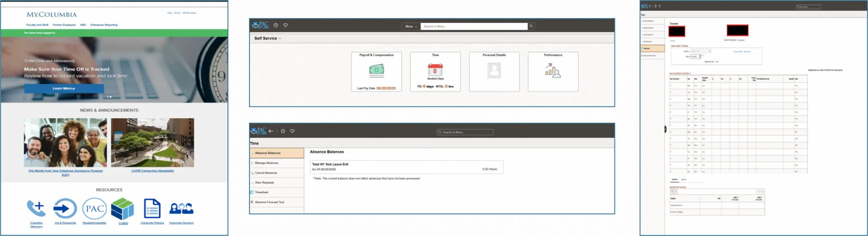Click the MY.COLUMBIA logo
Viewport: 868px width, 236px height.
52,14
